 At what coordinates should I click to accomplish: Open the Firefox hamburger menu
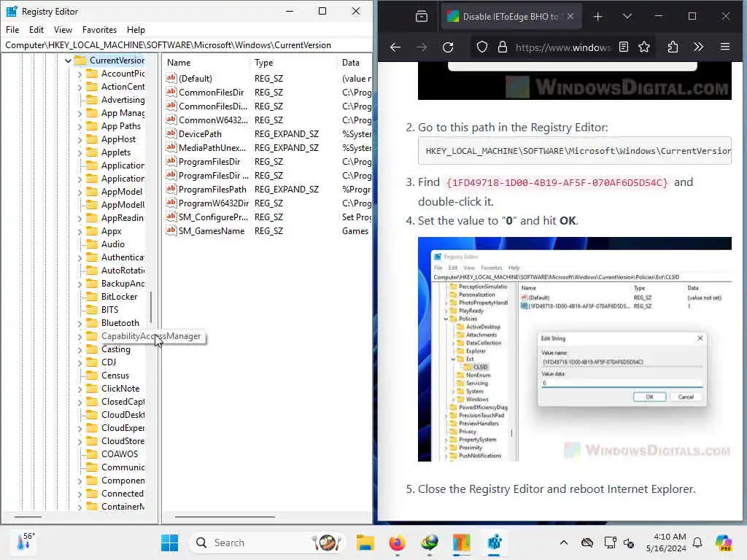click(725, 47)
